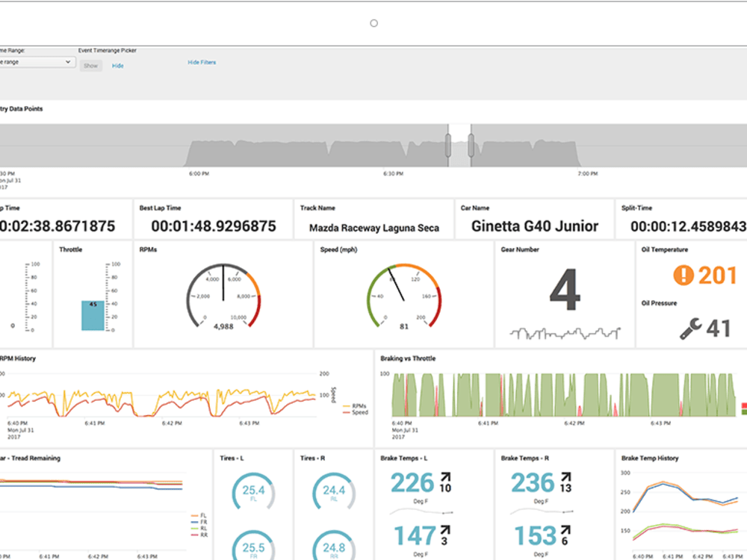Click the trend arrow beside 236 Deg F
The height and width of the screenshot is (560, 747).
pos(565,476)
